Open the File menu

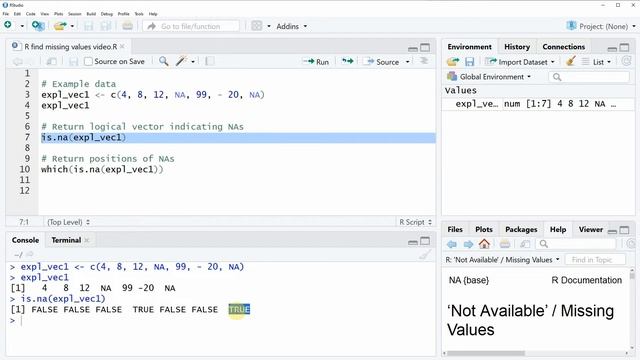point(6,14)
